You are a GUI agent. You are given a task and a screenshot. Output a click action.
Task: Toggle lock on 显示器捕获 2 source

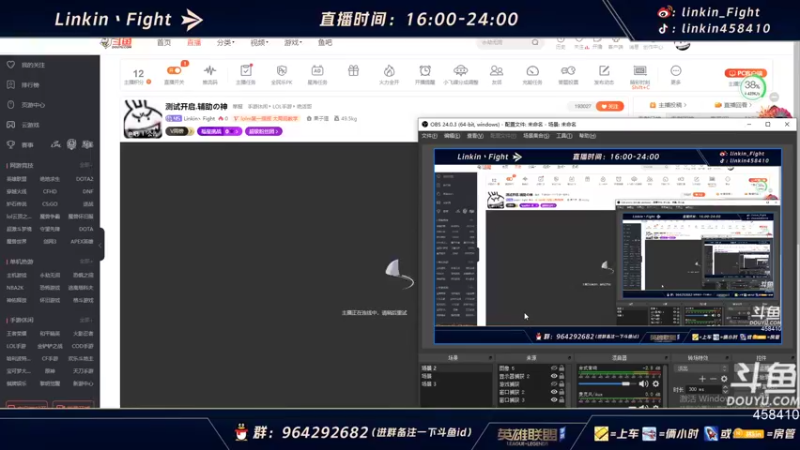(562, 376)
